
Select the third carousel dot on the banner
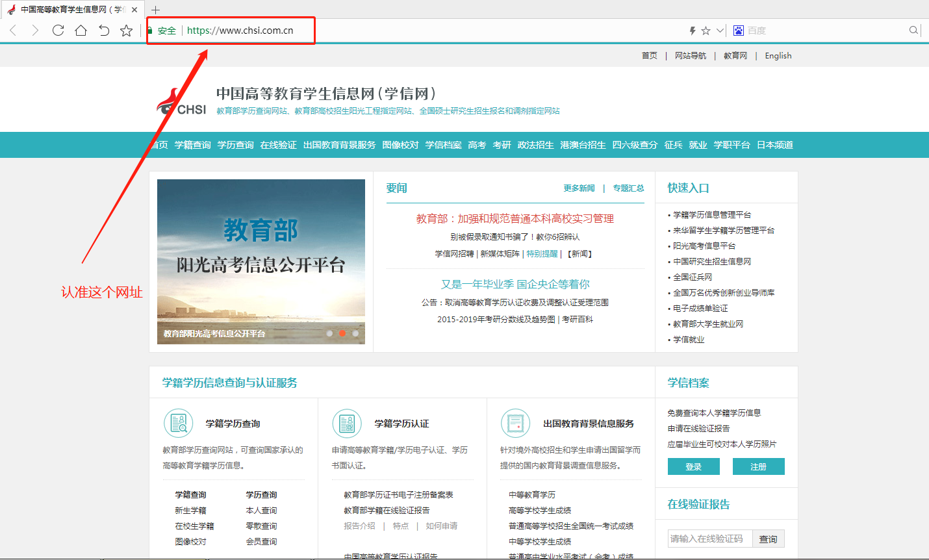point(355,333)
